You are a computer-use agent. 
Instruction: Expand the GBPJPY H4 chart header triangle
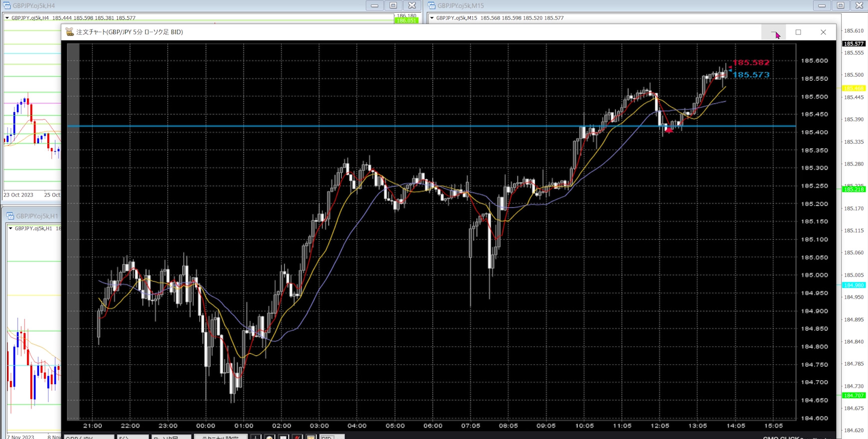tap(7, 18)
